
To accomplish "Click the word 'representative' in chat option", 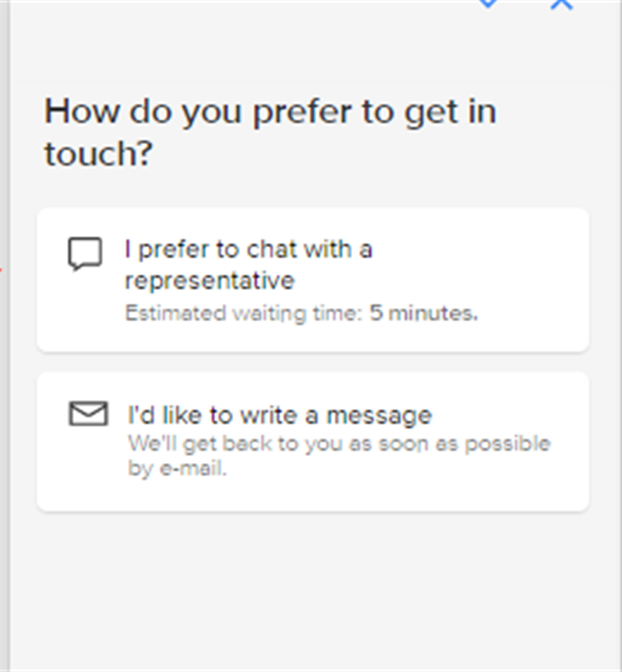I will click(209, 280).
